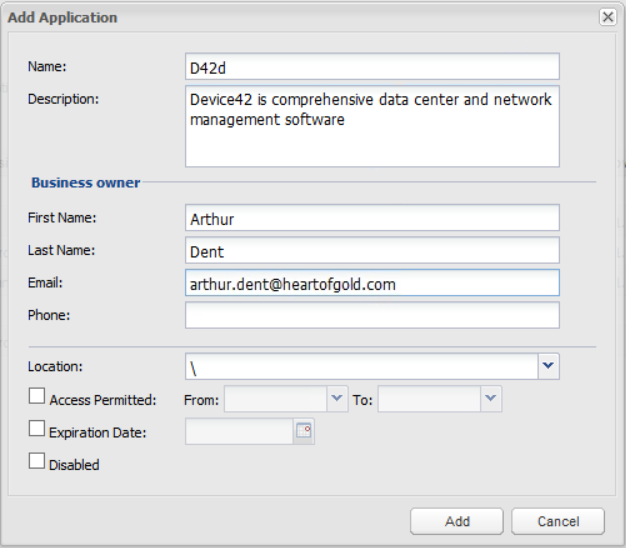Check the Disabled checkbox

click(37, 461)
